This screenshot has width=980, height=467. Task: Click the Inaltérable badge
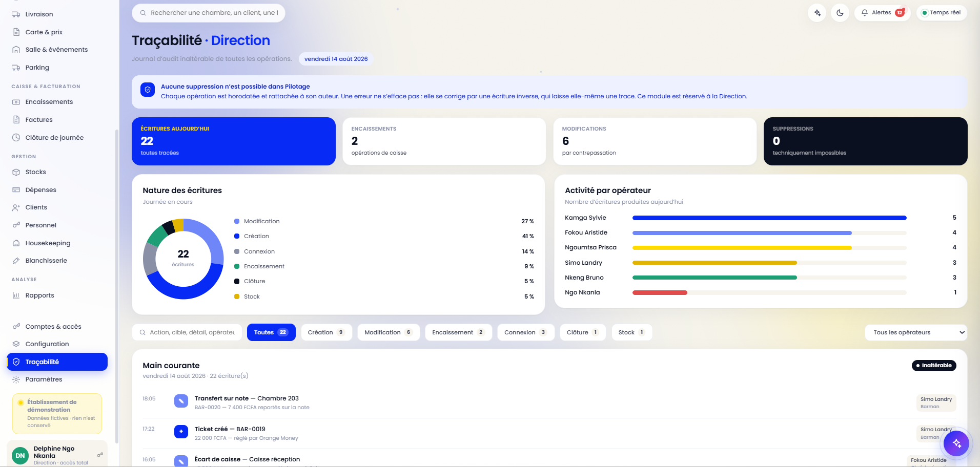tap(934, 366)
